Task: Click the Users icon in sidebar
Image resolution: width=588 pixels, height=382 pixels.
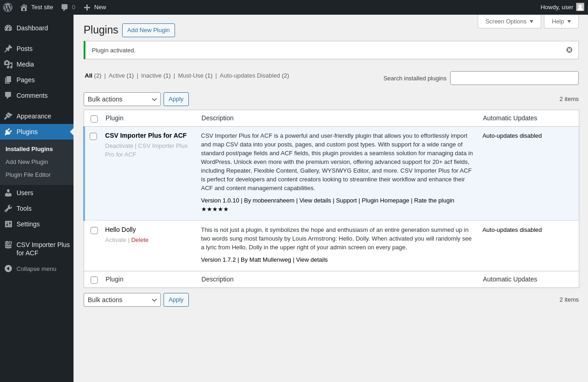Action: click(8, 193)
